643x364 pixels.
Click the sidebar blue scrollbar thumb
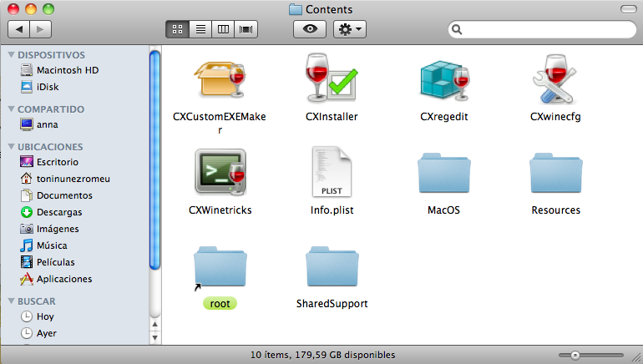point(154,159)
